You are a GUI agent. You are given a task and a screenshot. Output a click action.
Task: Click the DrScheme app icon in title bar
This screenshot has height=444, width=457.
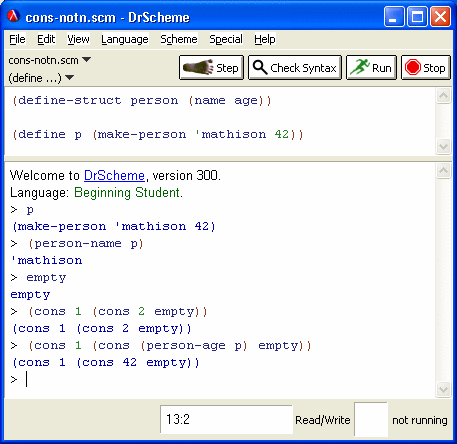[14, 16]
